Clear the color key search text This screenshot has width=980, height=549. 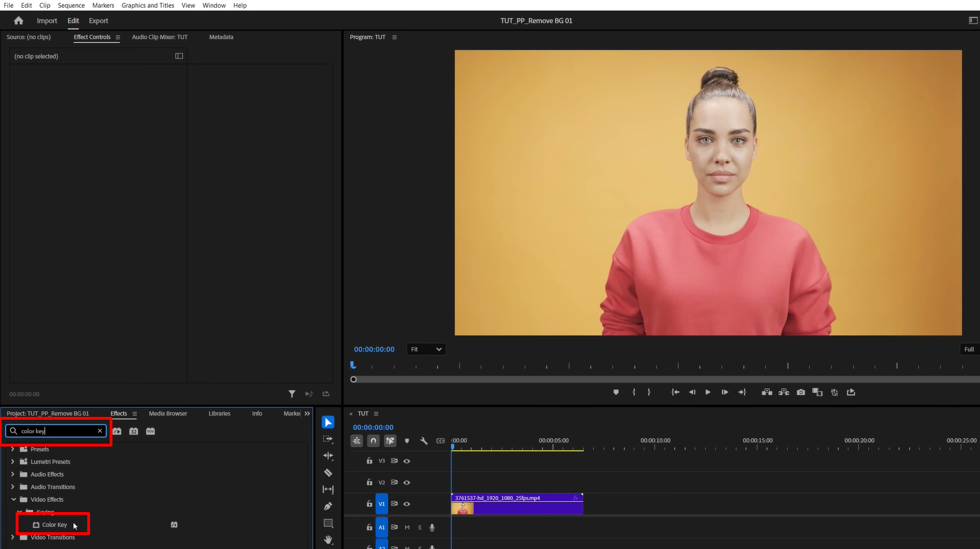100,431
